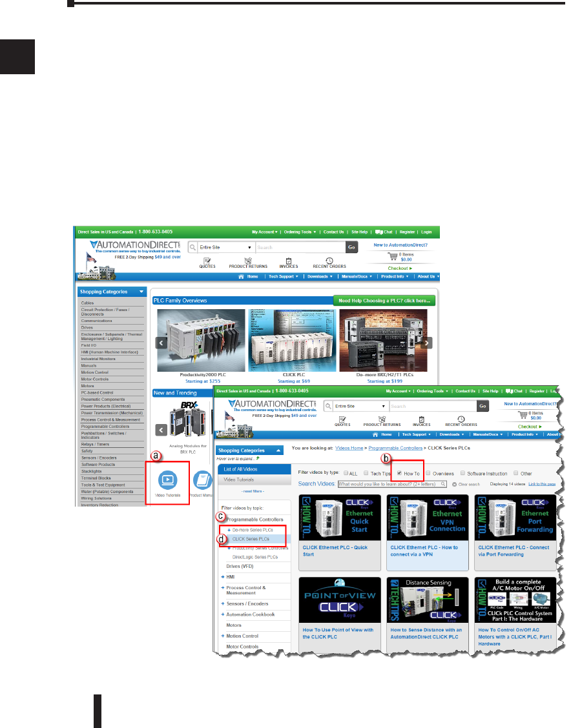
Task: Open Manuals/Docs menu on videos page nav
Action: point(488,434)
